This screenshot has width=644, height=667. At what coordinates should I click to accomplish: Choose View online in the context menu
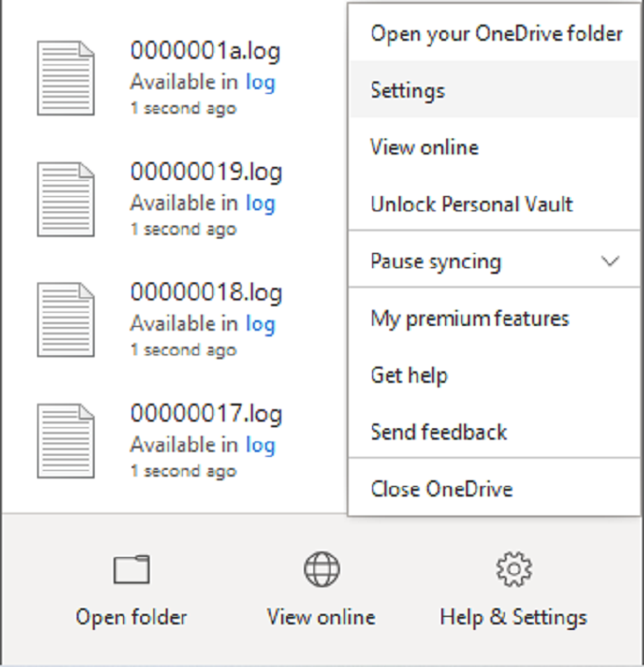[494, 147]
